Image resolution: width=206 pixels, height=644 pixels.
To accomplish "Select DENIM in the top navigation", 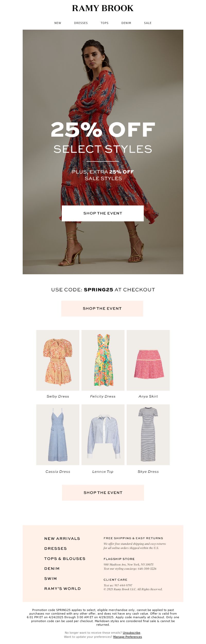I will (x=126, y=23).
